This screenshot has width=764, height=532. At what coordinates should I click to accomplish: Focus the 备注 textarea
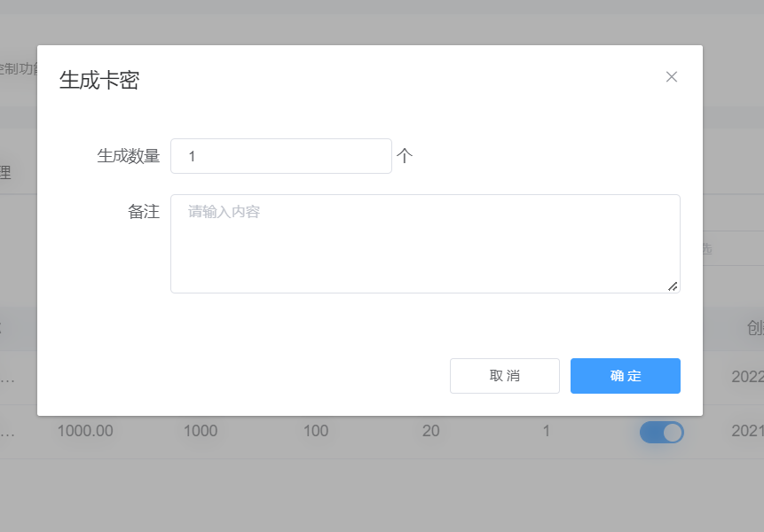425,244
